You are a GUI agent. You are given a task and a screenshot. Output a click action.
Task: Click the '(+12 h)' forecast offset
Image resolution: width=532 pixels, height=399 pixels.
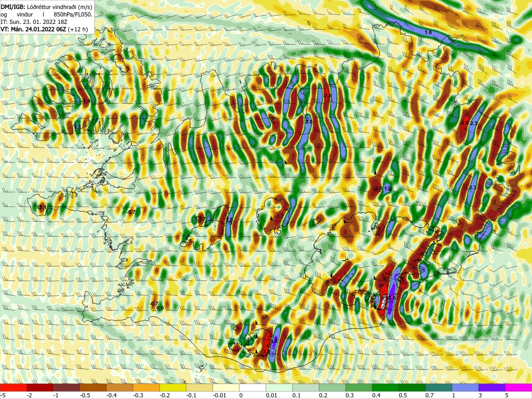coord(78,29)
